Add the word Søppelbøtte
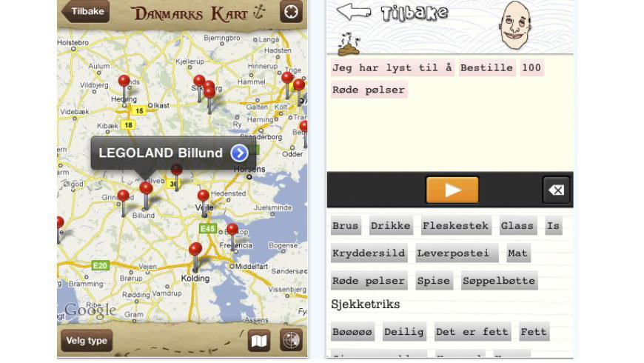Screen dimensions: 644x363 (x=499, y=281)
